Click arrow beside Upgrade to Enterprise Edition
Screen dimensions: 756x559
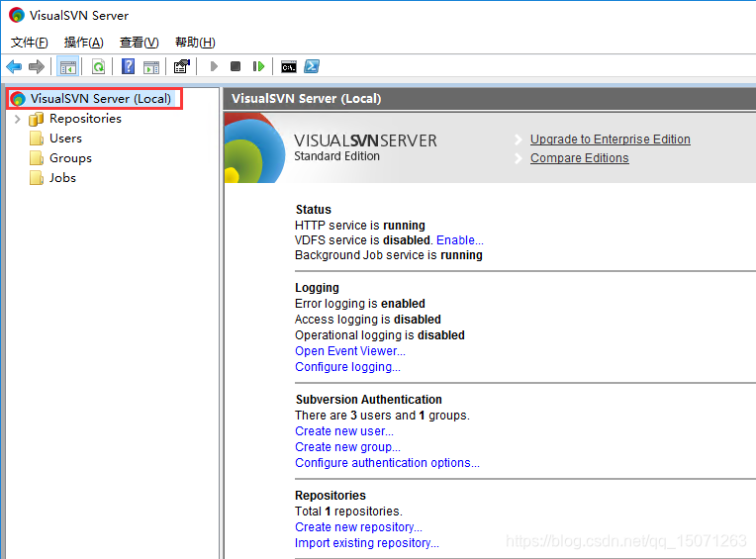519,140
